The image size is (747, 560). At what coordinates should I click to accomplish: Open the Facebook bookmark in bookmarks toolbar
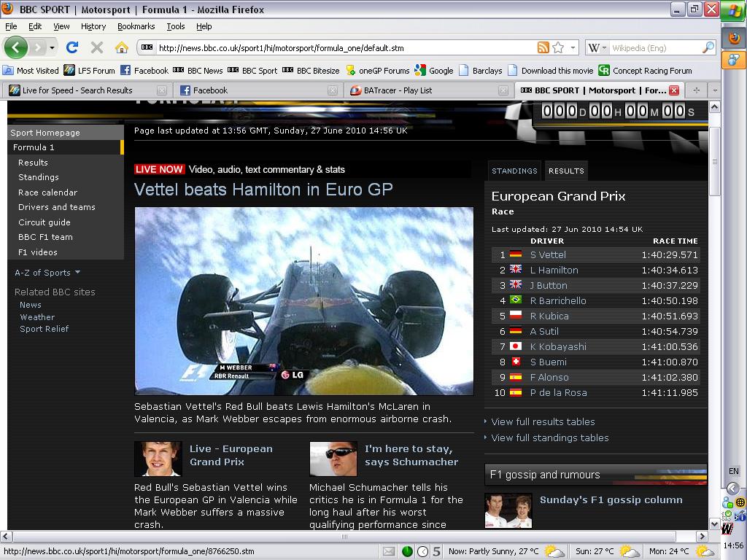144,71
